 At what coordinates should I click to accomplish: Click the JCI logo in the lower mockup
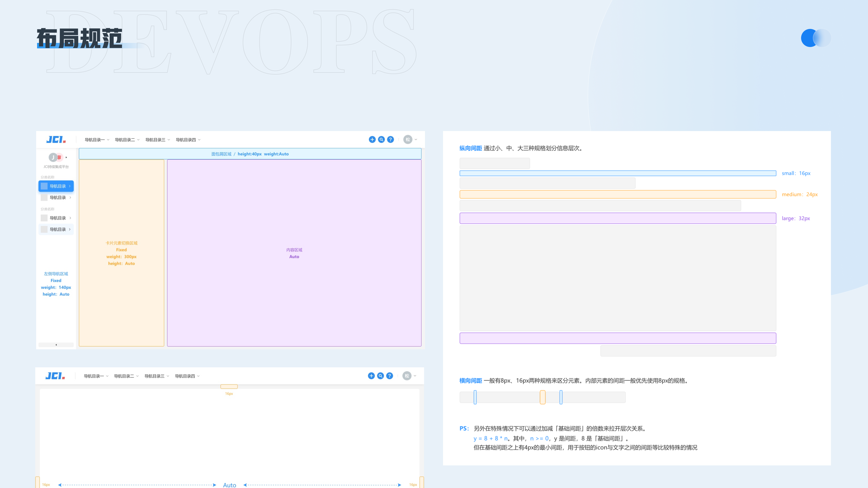[55, 376]
